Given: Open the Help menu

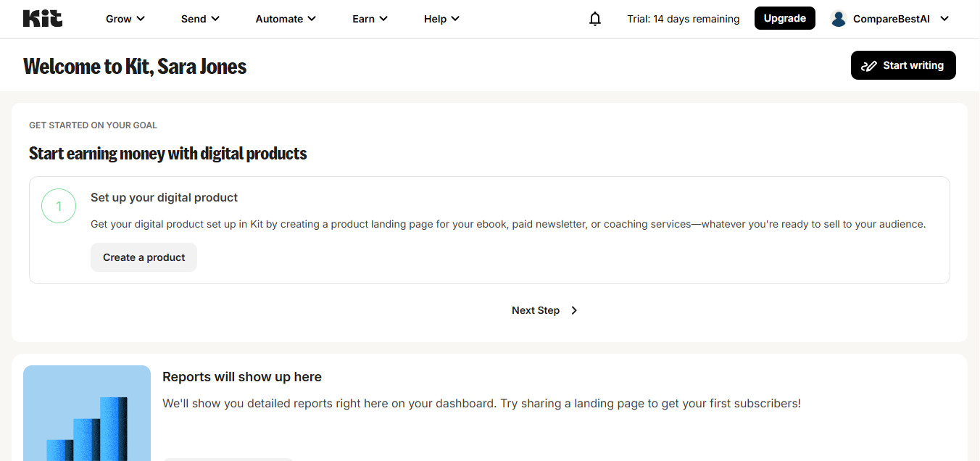Looking at the screenshot, I should pyautogui.click(x=441, y=19).
